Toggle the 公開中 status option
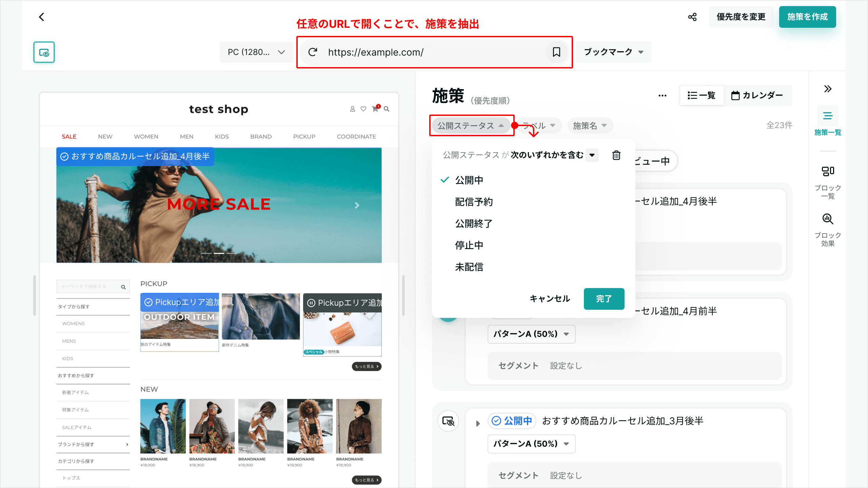Viewport: 868px width, 488px height. [x=469, y=180]
